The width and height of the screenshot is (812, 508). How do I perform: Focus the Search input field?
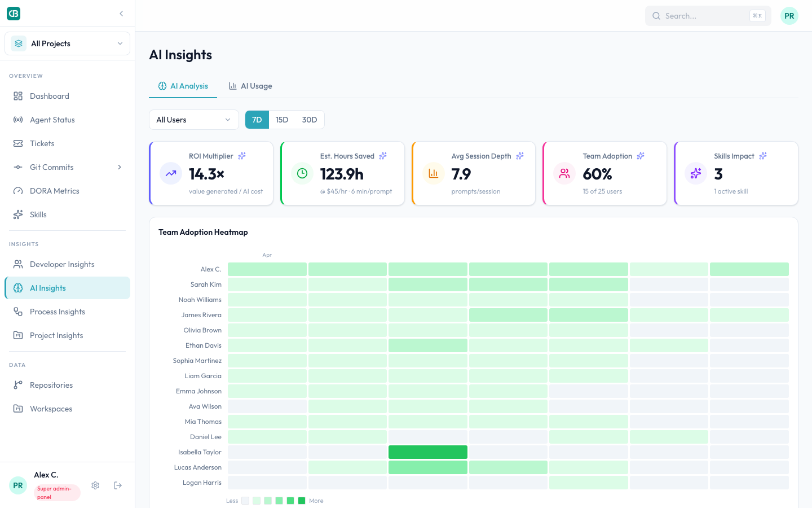pyautogui.click(x=708, y=16)
